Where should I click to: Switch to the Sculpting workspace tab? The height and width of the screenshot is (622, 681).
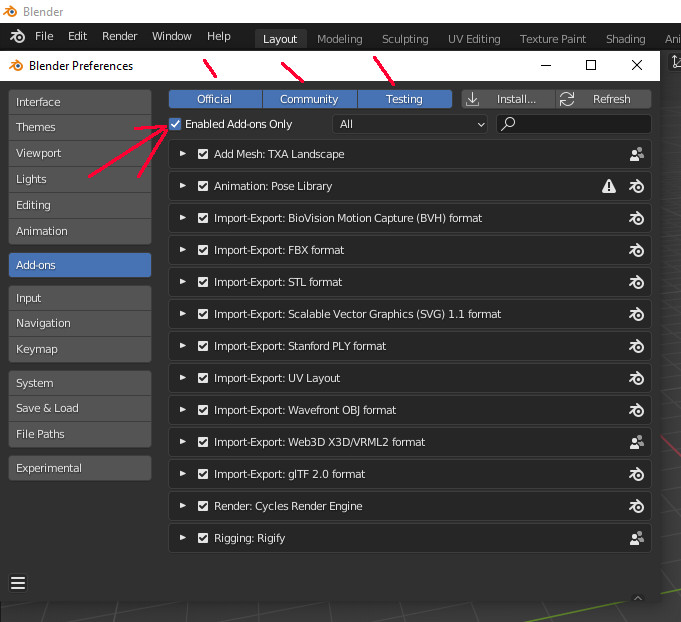(405, 39)
